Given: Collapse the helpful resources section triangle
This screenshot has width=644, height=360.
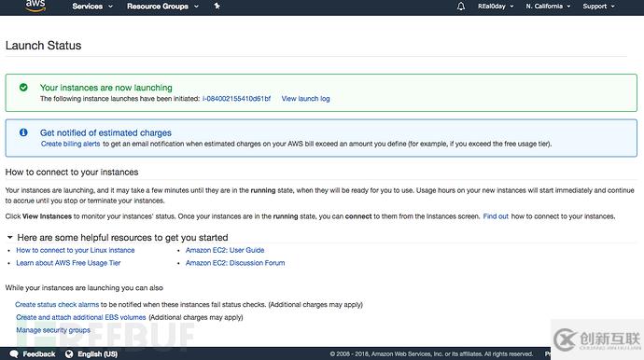Looking at the screenshot, I should 10,237.
